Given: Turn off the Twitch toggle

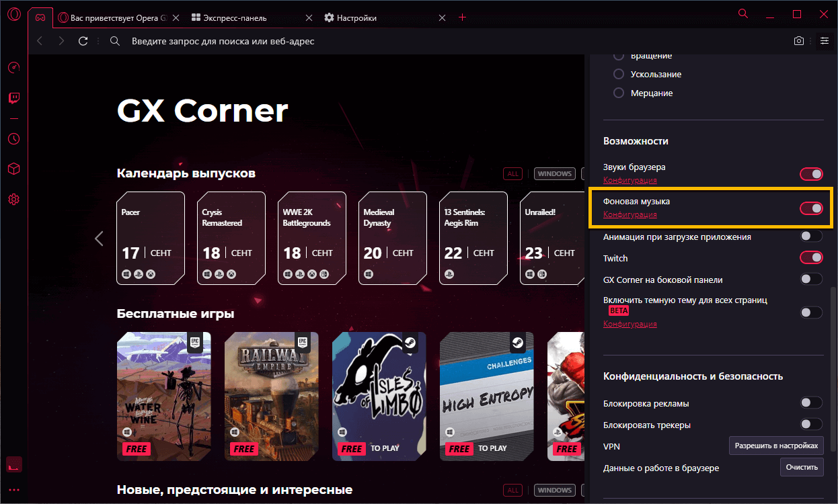Looking at the screenshot, I should pyautogui.click(x=811, y=258).
